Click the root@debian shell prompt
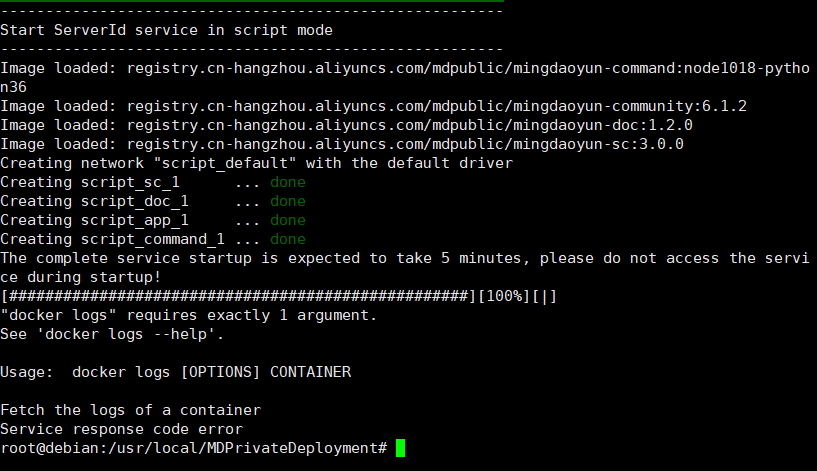This screenshot has height=471, width=817. [193, 448]
